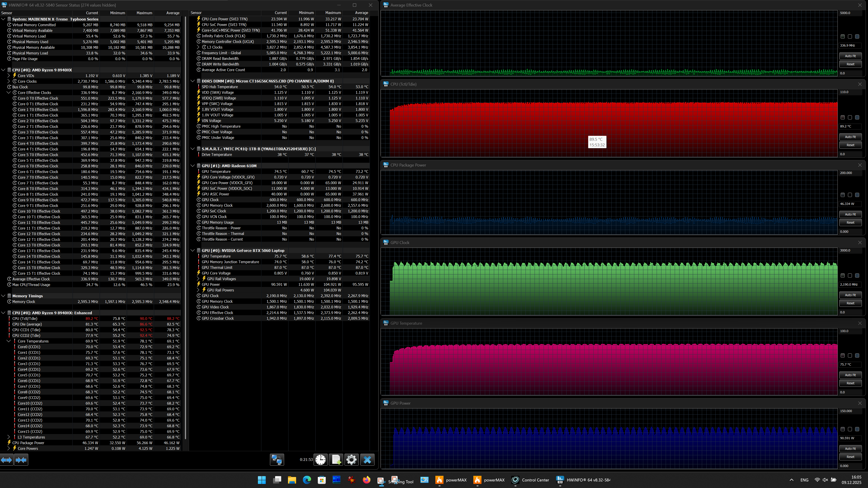The width and height of the screenshot is (868, 488).
Task: Click the Average column header in right panel
Action: point(361,13)
